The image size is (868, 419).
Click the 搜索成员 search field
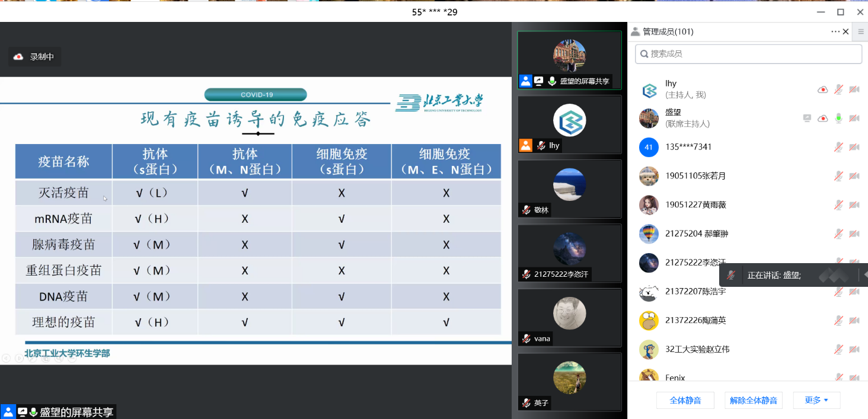pyautogui.click(x=748, y=54)
